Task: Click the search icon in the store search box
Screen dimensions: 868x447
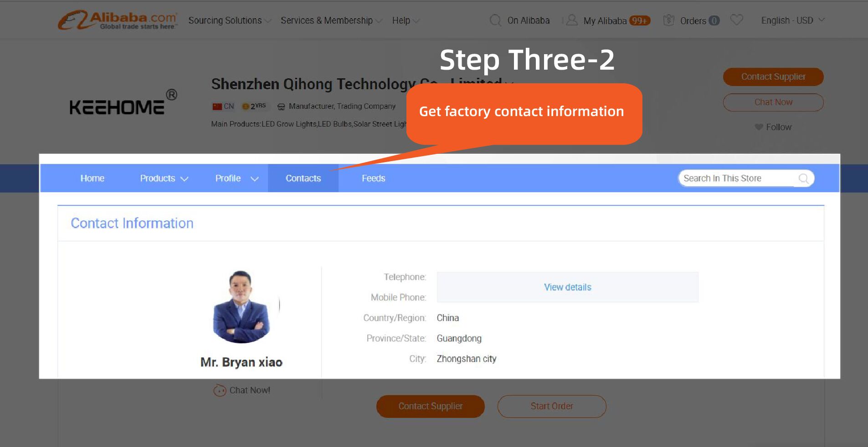Action: [x=803, y=178]
